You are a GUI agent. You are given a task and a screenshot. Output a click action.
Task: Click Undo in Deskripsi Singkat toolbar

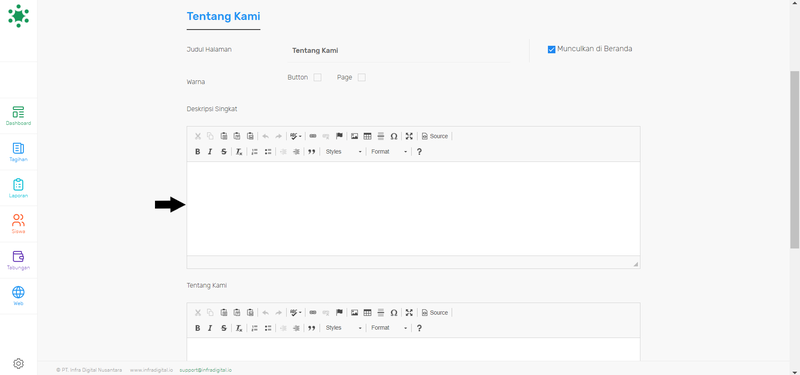click(x=265, y=136)
